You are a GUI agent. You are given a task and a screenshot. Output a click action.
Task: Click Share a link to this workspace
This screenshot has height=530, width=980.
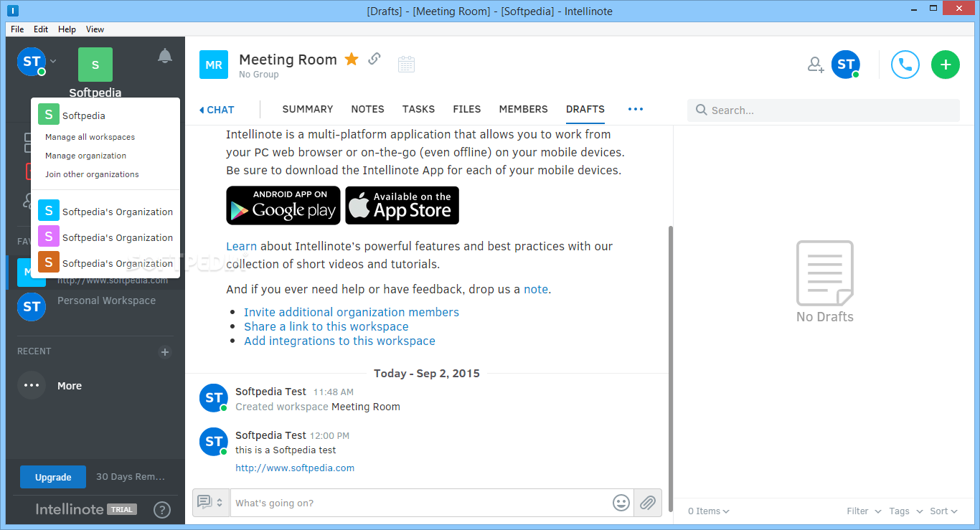(326, 326)
